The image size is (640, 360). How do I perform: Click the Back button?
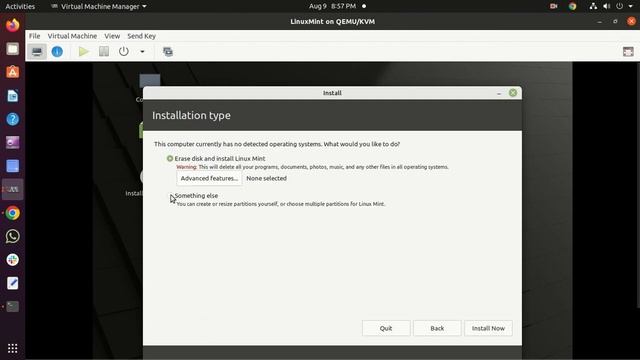click(437, 328)
